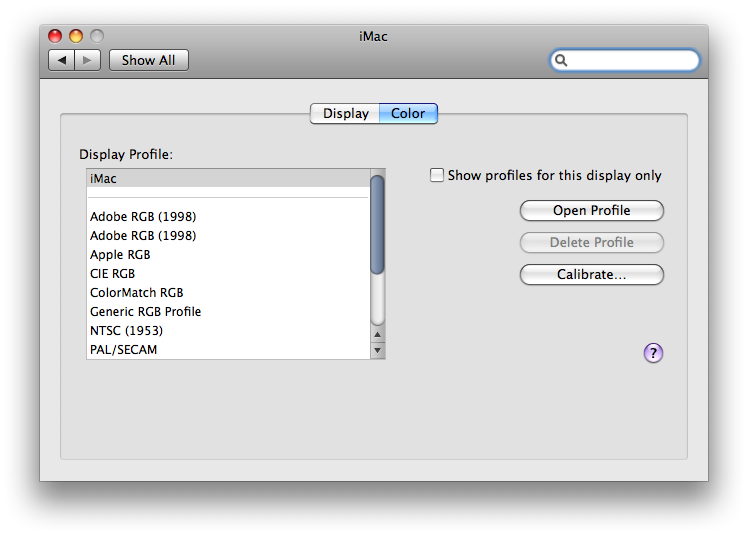
Task: Launch the Calibrate... assistant
Action: (592, 275)
